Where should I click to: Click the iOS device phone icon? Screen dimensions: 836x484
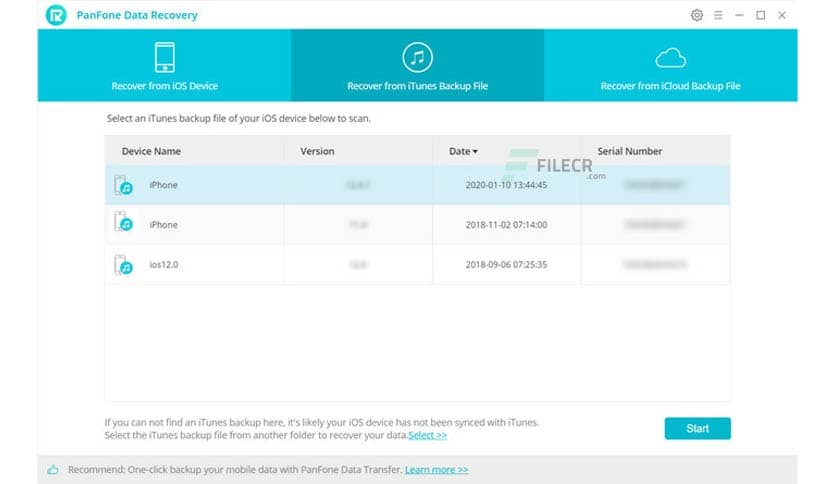point(165,57)
